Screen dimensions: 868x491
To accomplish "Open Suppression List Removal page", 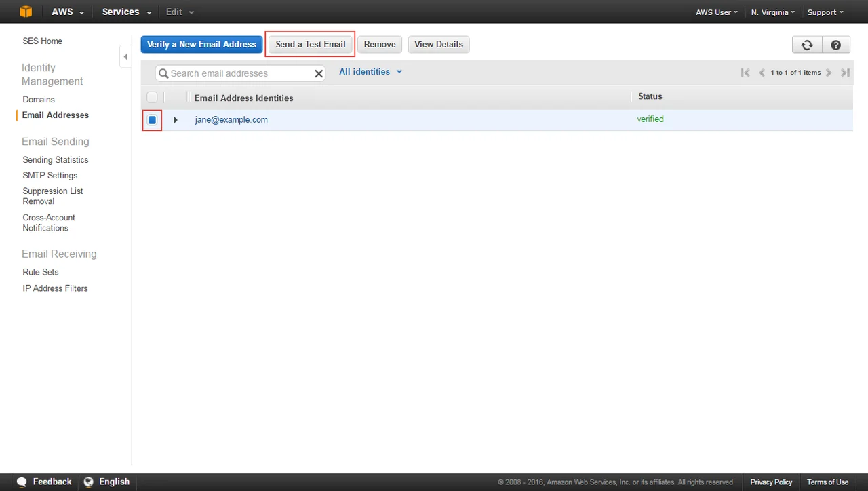I will (53, 196).
